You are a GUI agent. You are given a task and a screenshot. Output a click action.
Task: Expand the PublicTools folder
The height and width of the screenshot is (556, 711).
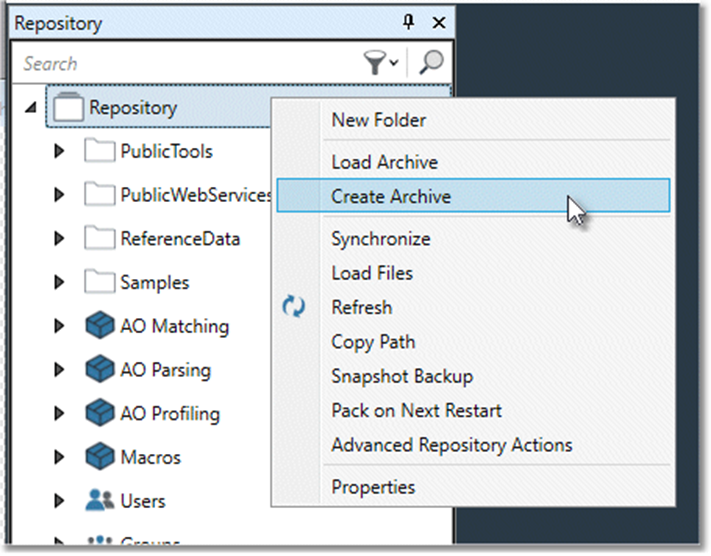[60, 152]
